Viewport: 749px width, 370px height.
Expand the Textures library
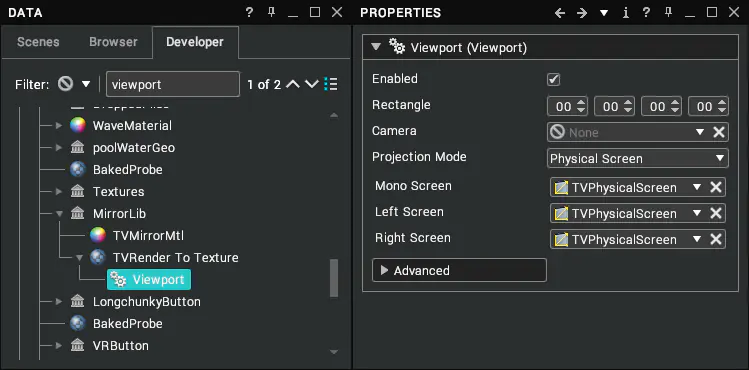[x=59, y=192]
